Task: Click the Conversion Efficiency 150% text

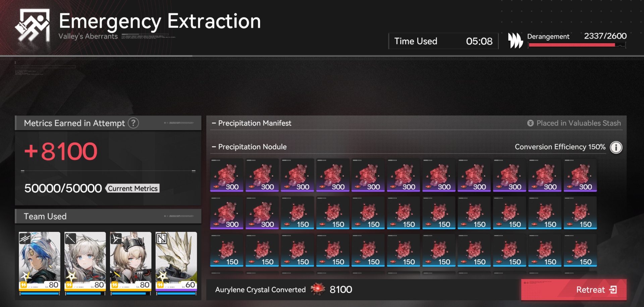Action: click(560, 147)
